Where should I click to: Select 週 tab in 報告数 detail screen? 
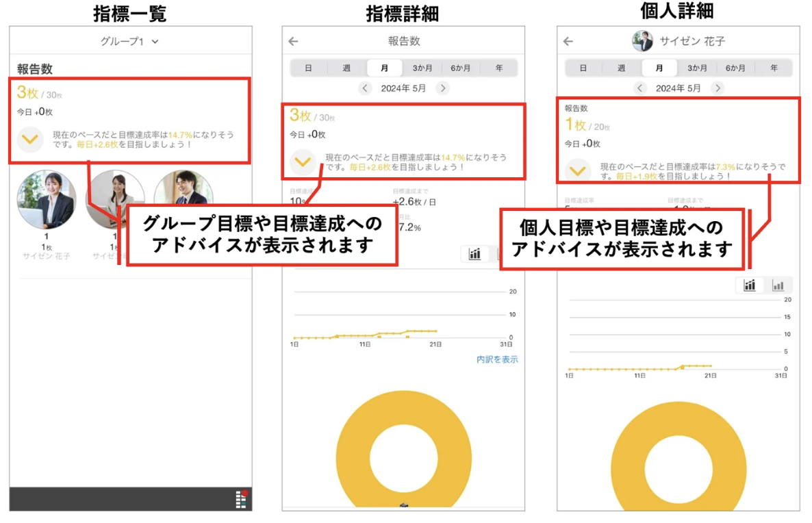pos(346,68)
